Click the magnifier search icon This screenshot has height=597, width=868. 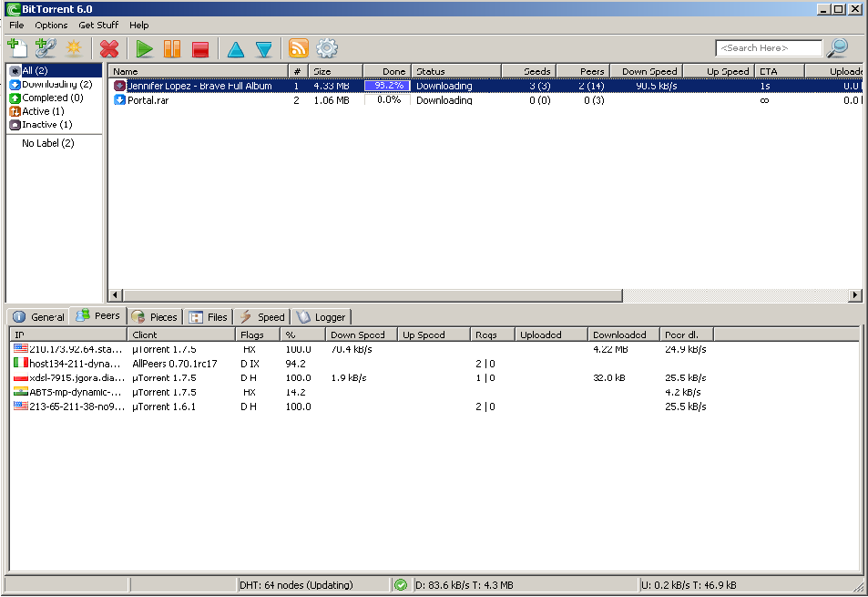838,48
